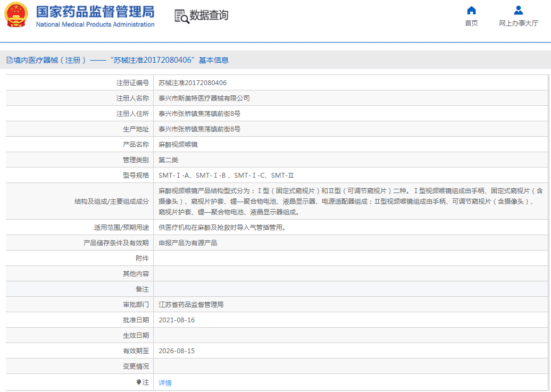
Task: Click the 生效日期 label
Action: coord(136,336)
